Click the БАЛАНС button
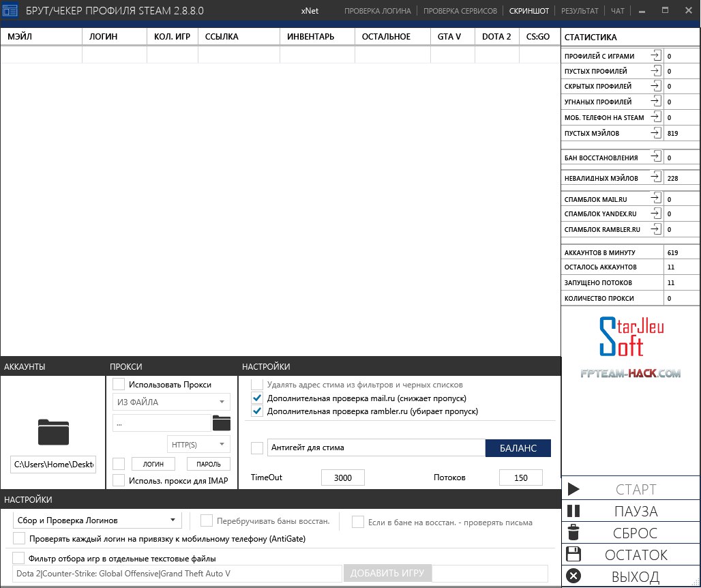 pyautogui.click(x=518, y=448)
